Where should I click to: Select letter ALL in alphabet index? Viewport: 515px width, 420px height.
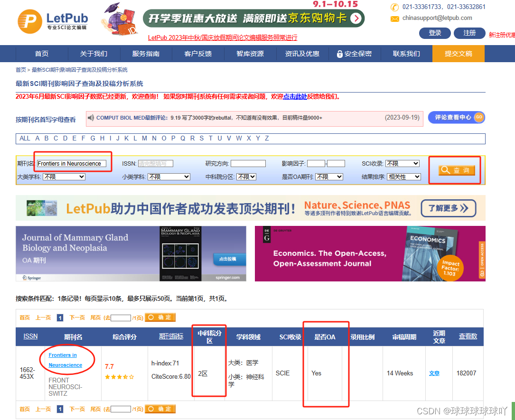[x=25, y=138]
